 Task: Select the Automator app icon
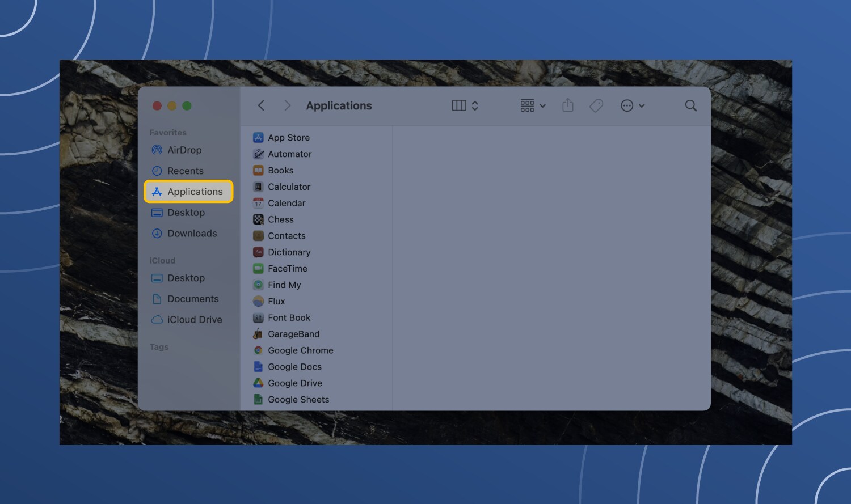(258, 154)
